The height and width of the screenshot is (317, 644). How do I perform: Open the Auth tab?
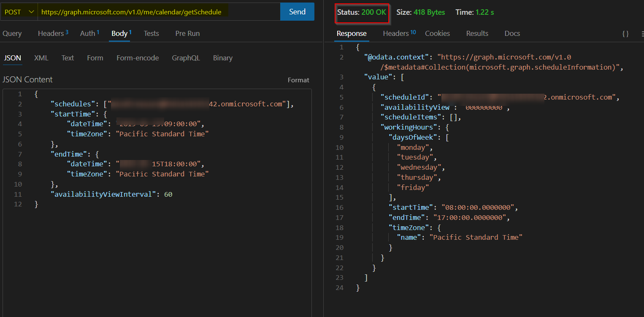(89, 33)
